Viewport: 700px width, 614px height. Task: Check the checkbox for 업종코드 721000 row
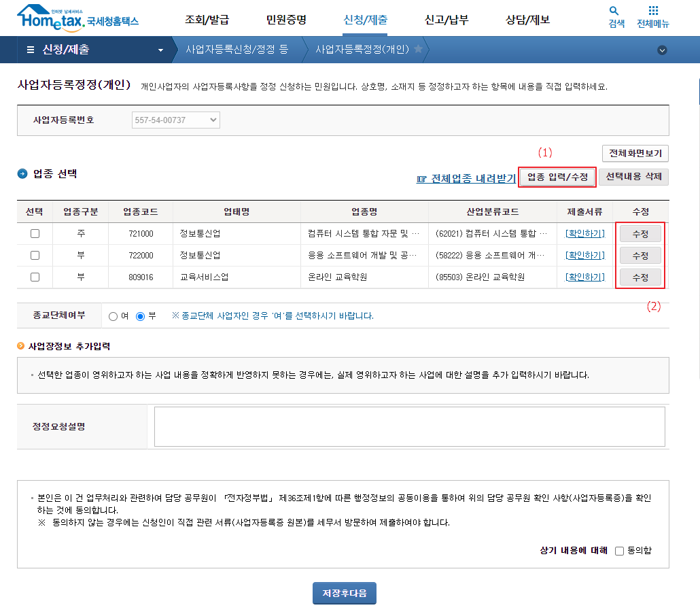click(35, 233)
